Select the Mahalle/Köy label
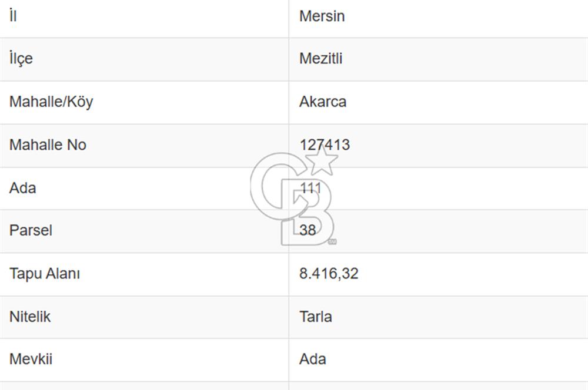 pyautogui.click(x=51, y=102)
